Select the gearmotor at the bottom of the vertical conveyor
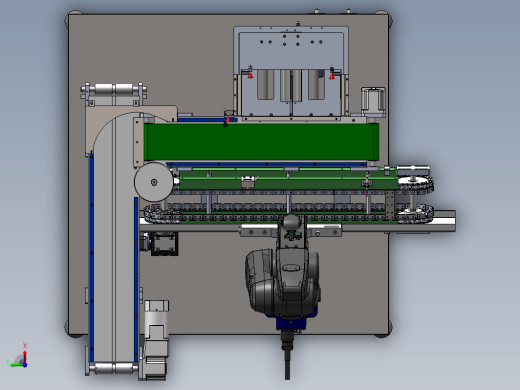The width and height of the screenshot is (520, 390). coord(155,340)
